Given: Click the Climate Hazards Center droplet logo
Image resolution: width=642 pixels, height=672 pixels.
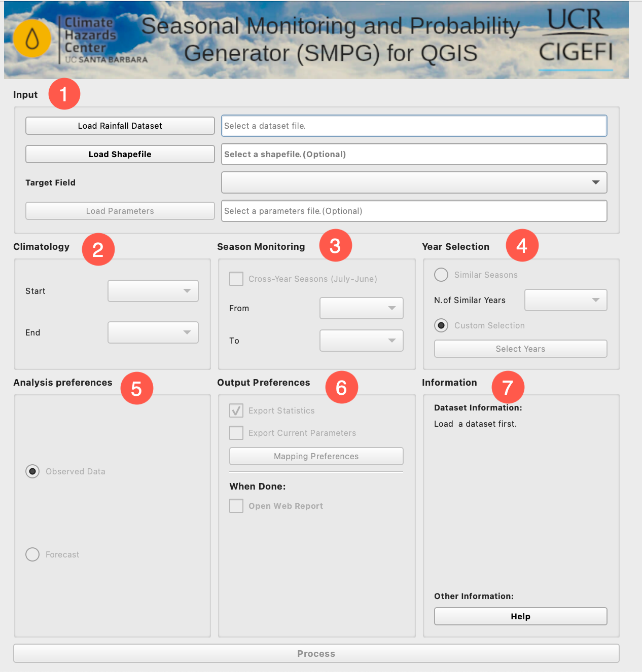Looking at the screenshot, I should pos(31,39).
